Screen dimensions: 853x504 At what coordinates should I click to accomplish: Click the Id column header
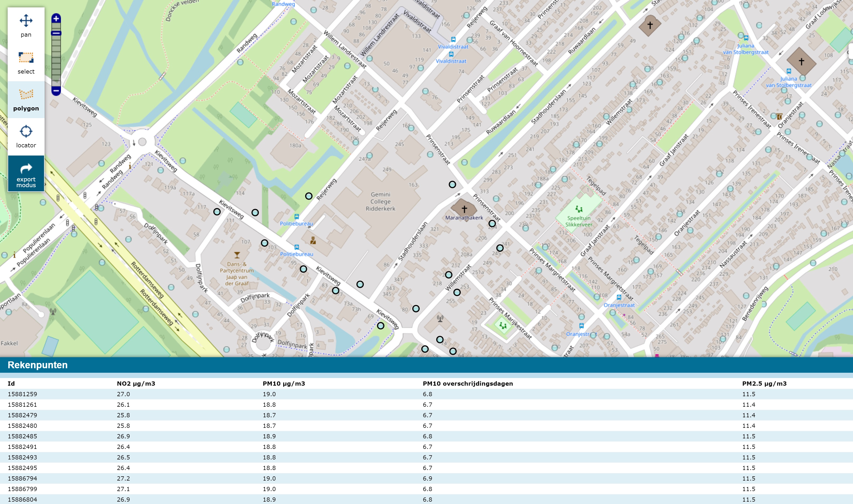coord(11,384)
